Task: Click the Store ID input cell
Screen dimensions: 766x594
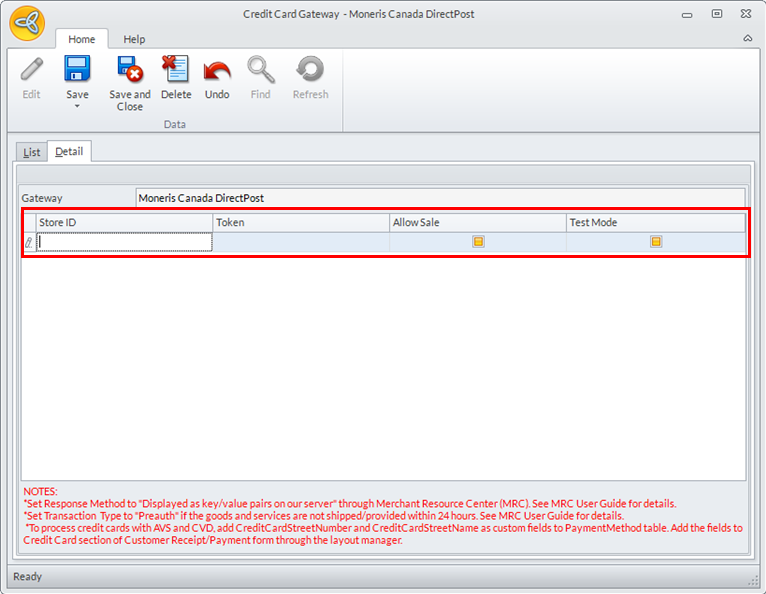Action: coord(125,242)
